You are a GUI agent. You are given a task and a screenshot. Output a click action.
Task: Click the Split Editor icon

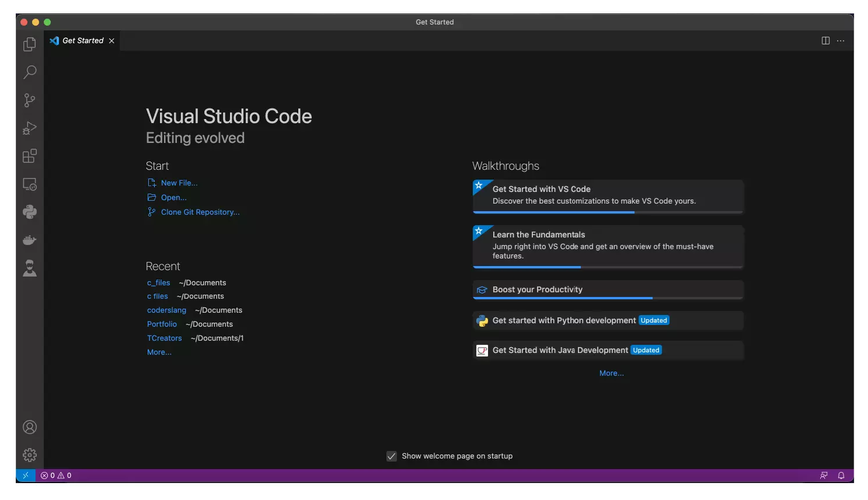825,41
